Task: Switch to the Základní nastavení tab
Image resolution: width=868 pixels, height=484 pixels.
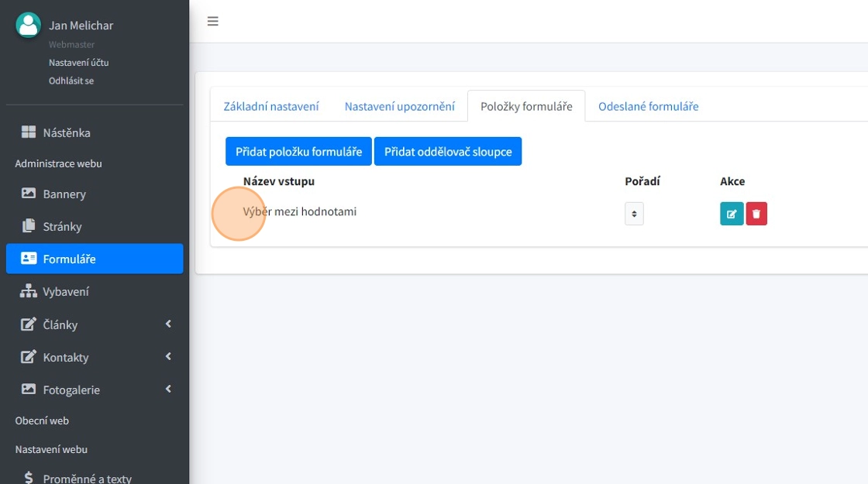Action: tap(271, 107)
